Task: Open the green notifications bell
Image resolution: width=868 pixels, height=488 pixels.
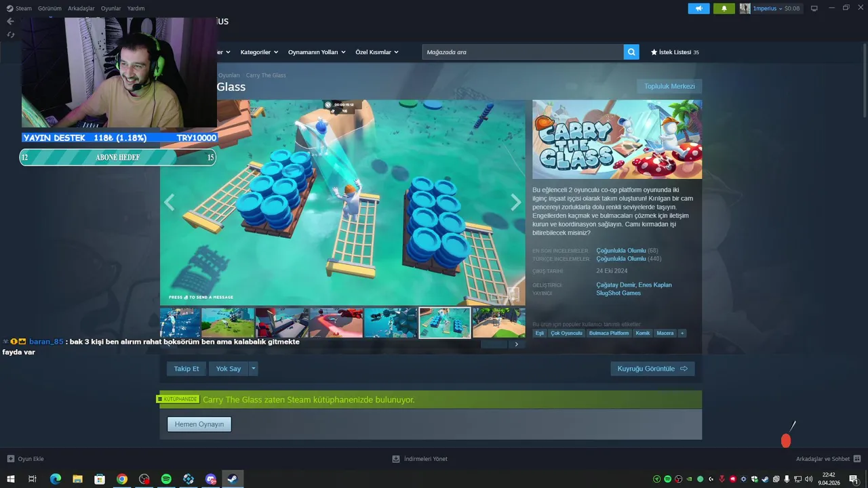Action: [x=724, y=9]
